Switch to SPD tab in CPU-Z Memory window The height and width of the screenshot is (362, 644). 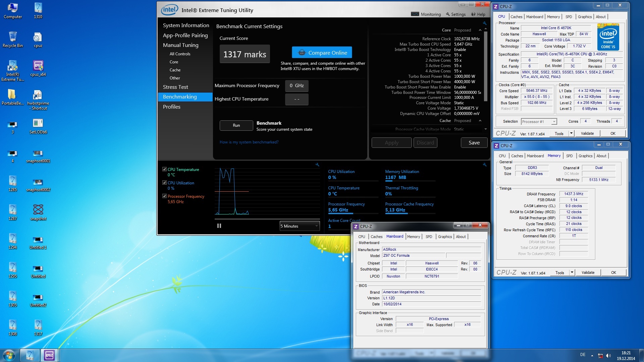[x=569, y=156]
